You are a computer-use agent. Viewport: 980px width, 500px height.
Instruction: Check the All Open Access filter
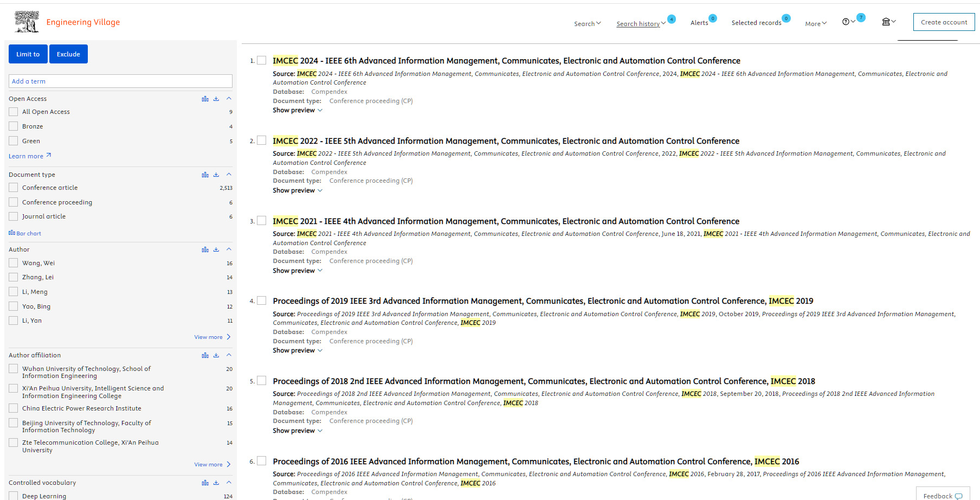click(x=14, y=112)
